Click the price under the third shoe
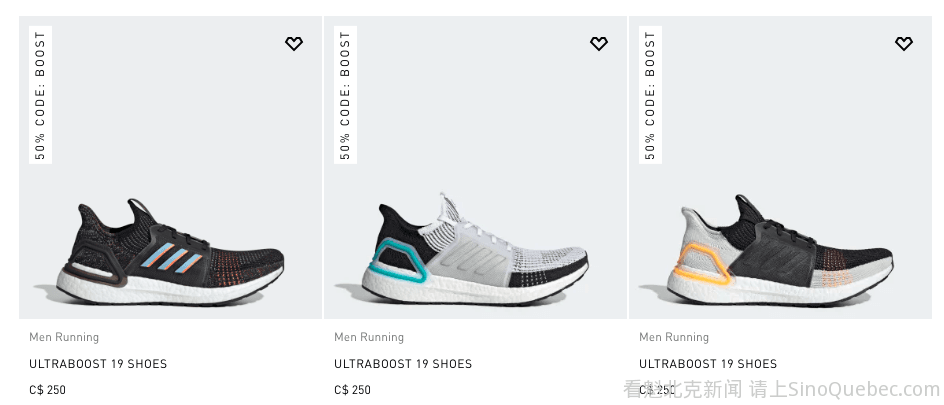This screenshot has width=944, height=405. 657,390
